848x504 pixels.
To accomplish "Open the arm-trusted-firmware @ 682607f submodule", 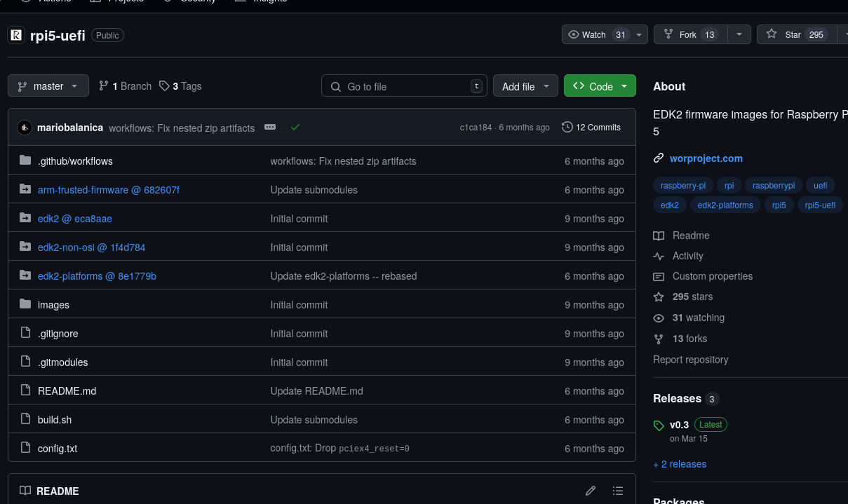I will point(109,189).
